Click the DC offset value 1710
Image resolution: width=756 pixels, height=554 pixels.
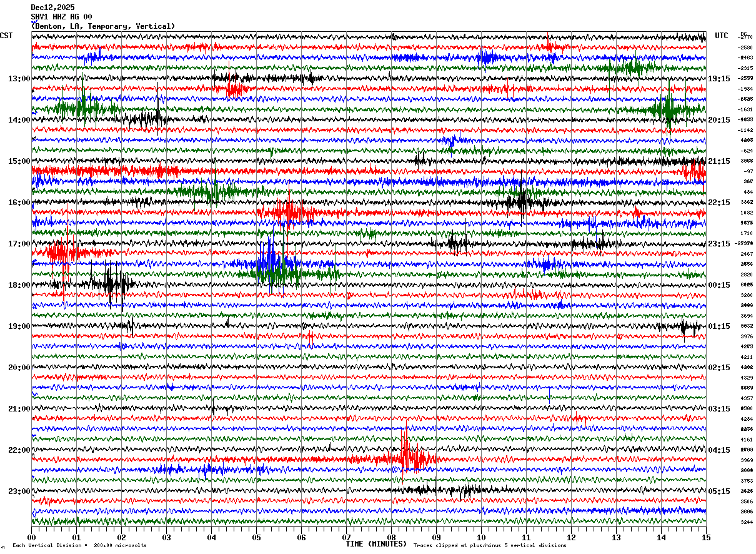point(747,233)
